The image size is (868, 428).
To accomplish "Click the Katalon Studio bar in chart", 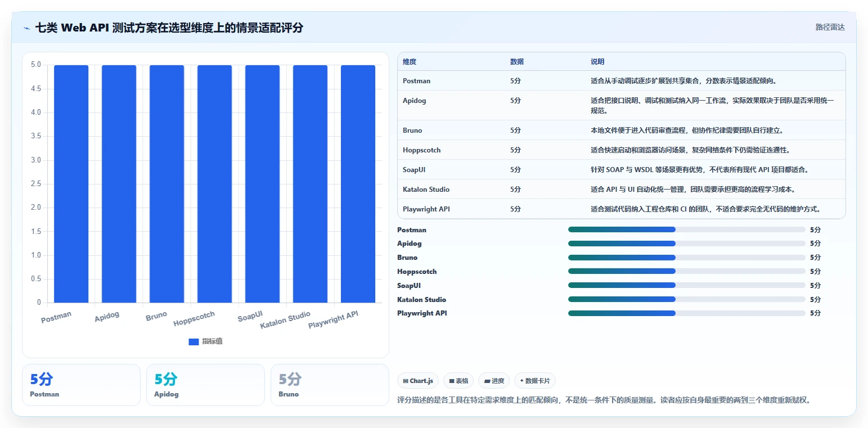I will pyautogui.click(x=310, y=184).
